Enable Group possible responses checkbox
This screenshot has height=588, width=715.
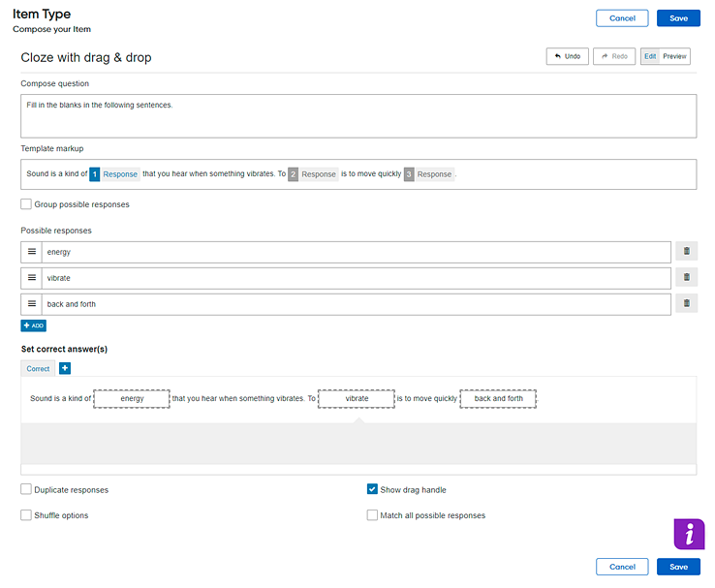(x=26, y=203)
